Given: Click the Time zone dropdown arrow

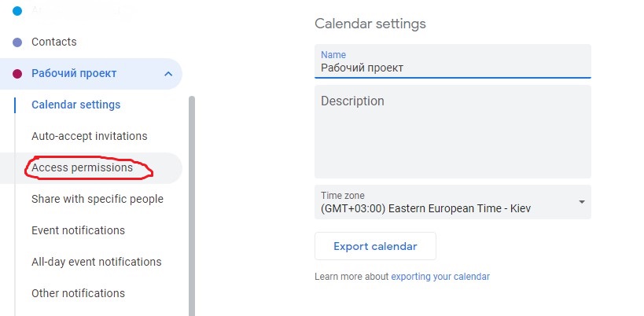Looking at the screenshot, I should click(581, 202).
